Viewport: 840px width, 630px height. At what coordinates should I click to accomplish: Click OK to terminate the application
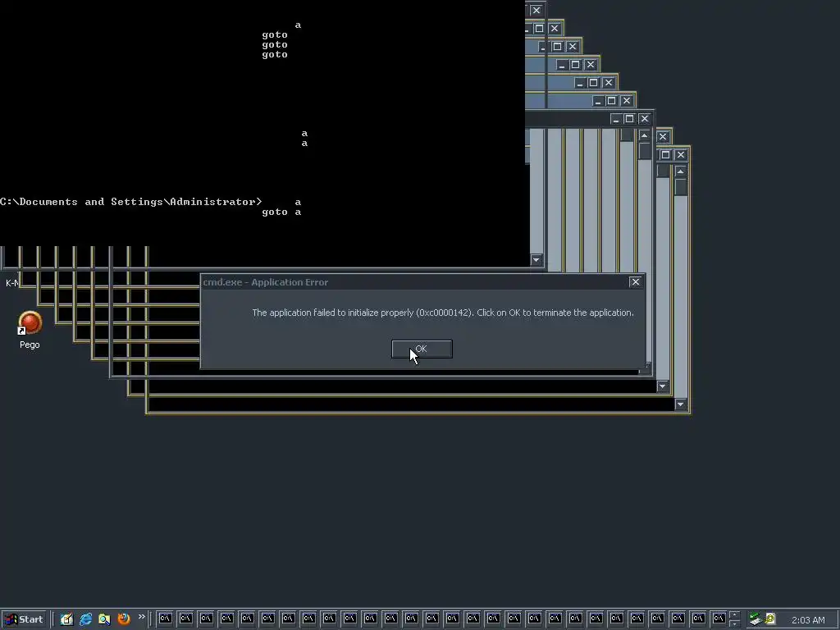422,349
